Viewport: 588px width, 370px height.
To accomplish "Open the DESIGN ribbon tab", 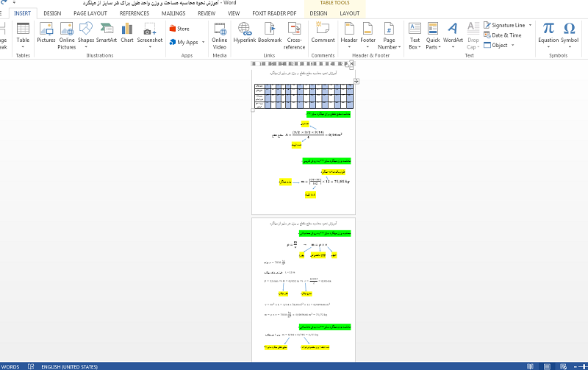I will (x=52, y=13).
